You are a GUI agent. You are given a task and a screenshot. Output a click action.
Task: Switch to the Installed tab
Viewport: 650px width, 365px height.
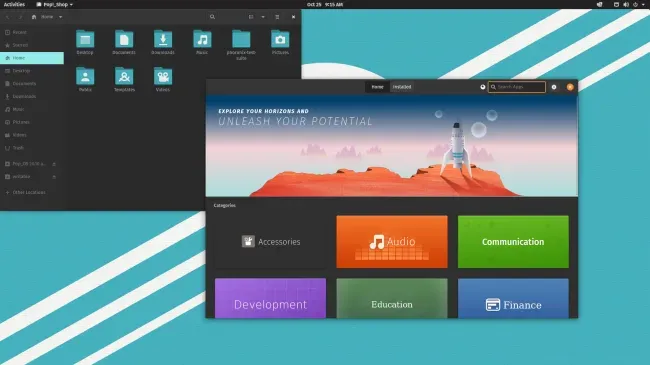(x=402, y=87)
